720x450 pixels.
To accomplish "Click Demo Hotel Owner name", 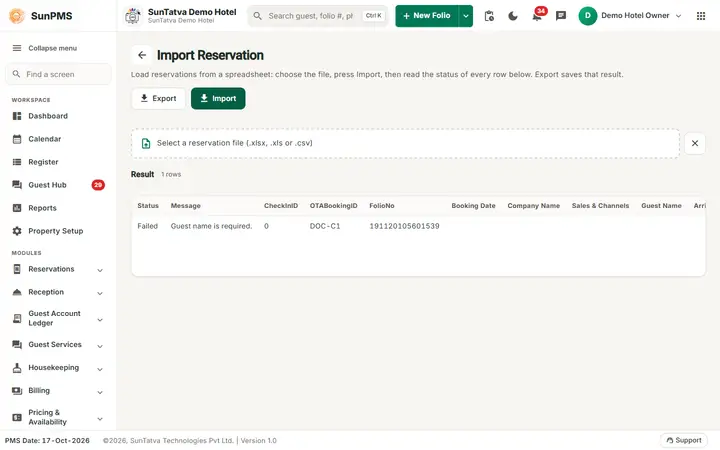I will click(x=635, y=16).
